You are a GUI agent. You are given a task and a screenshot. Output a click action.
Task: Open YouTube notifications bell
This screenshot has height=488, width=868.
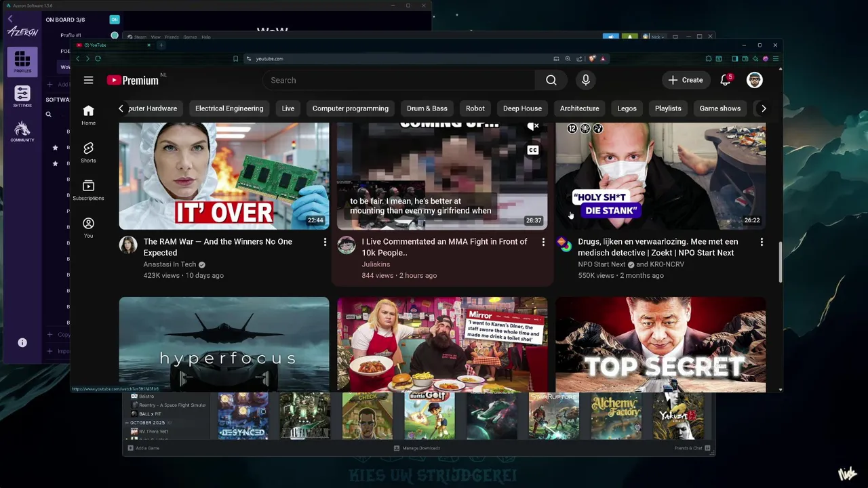[725, 80]
